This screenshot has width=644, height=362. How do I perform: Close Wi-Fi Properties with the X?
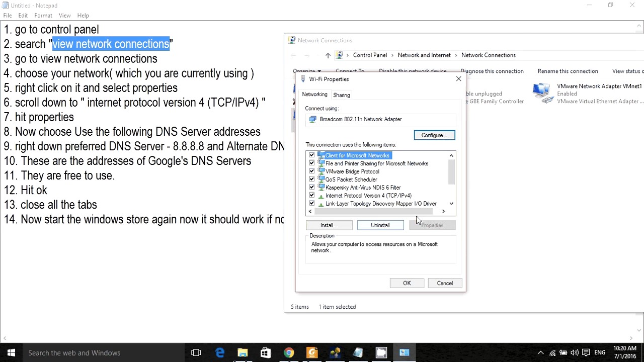(x=458, y=79)
